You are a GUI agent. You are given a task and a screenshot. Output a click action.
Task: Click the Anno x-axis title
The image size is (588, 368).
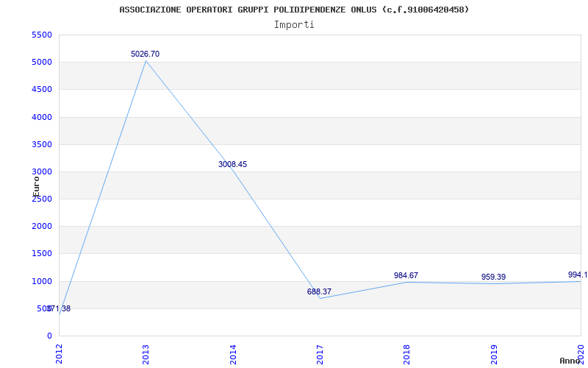click(x=570, y=361)
